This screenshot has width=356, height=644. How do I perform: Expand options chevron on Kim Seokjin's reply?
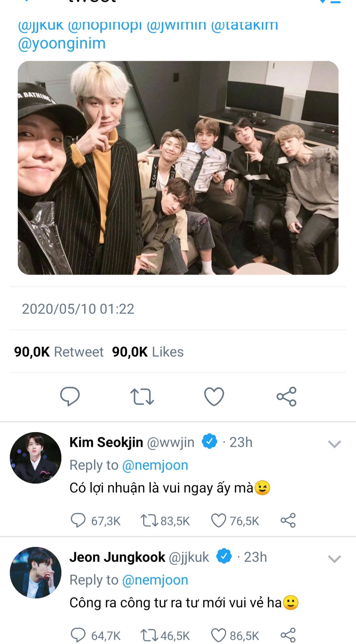[334, 444]
